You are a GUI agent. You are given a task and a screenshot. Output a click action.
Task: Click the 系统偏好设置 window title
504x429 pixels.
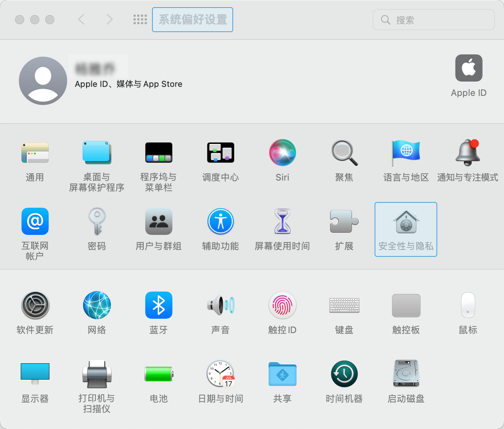[193, 20]
